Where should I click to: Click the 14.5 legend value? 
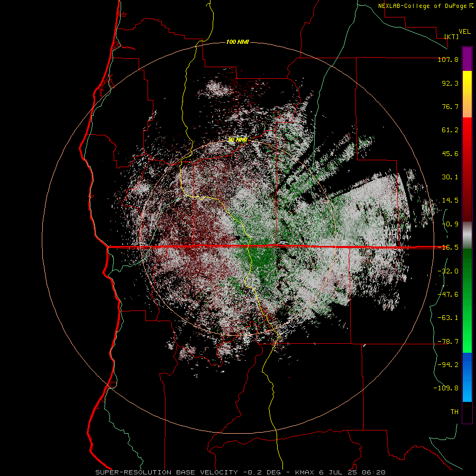pos(450,200)
